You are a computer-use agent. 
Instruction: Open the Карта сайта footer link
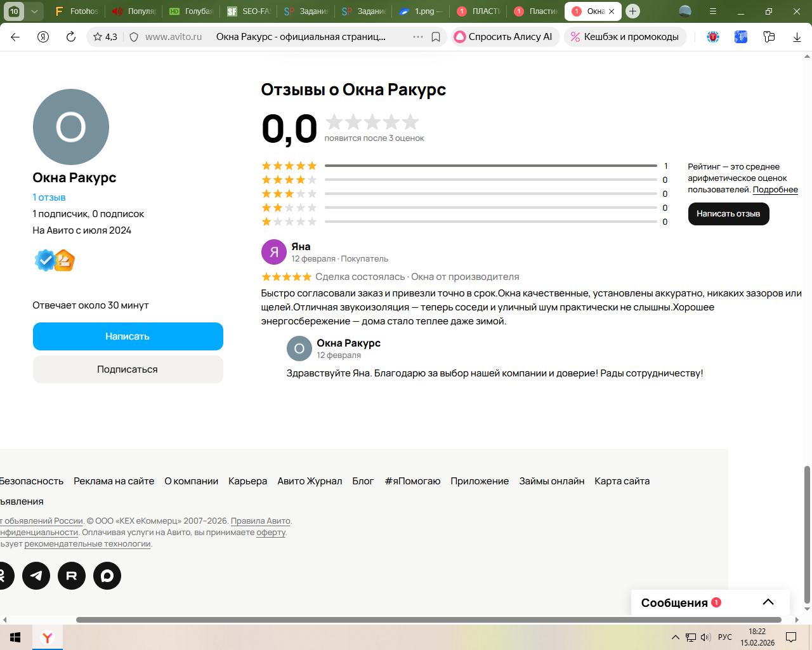[x=622, y=481]
